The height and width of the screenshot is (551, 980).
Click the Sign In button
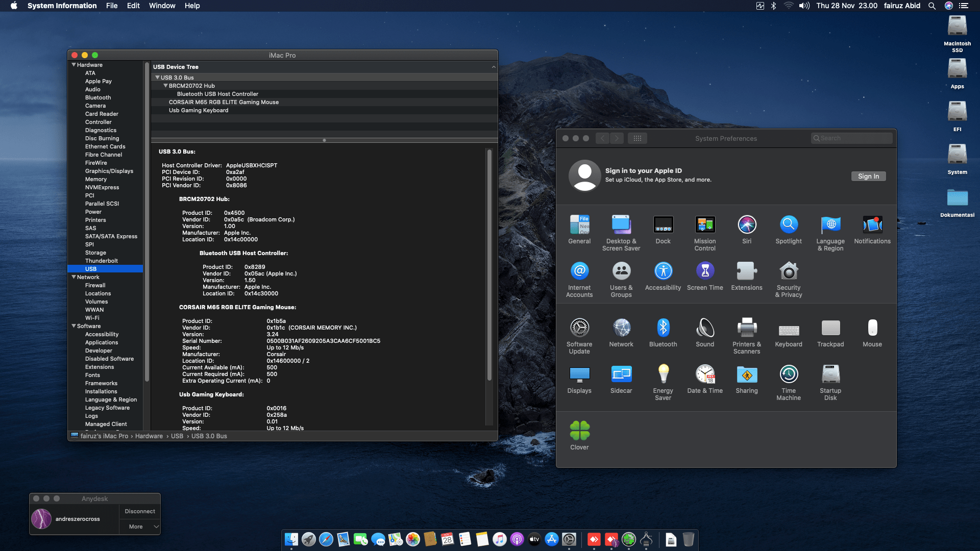(x=868, y=176)
